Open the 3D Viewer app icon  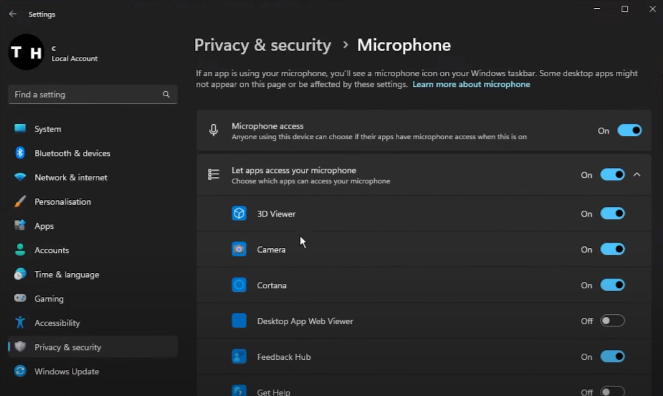(239, 213)
